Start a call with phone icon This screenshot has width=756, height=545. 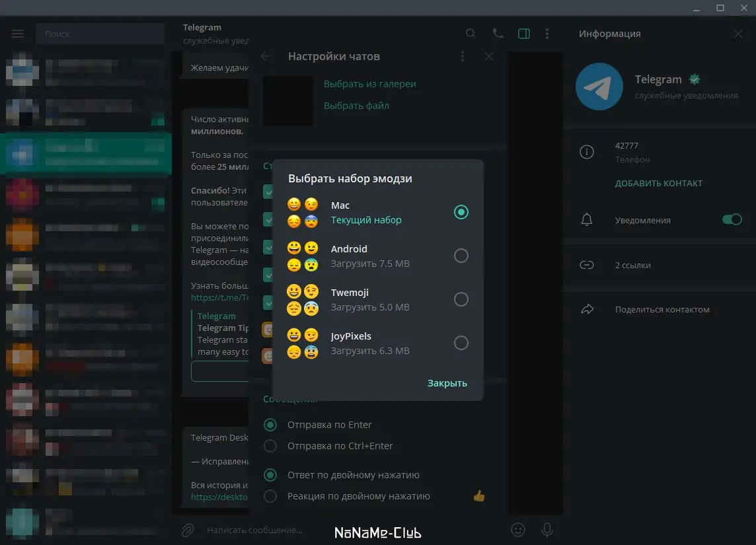click(498, 33)
